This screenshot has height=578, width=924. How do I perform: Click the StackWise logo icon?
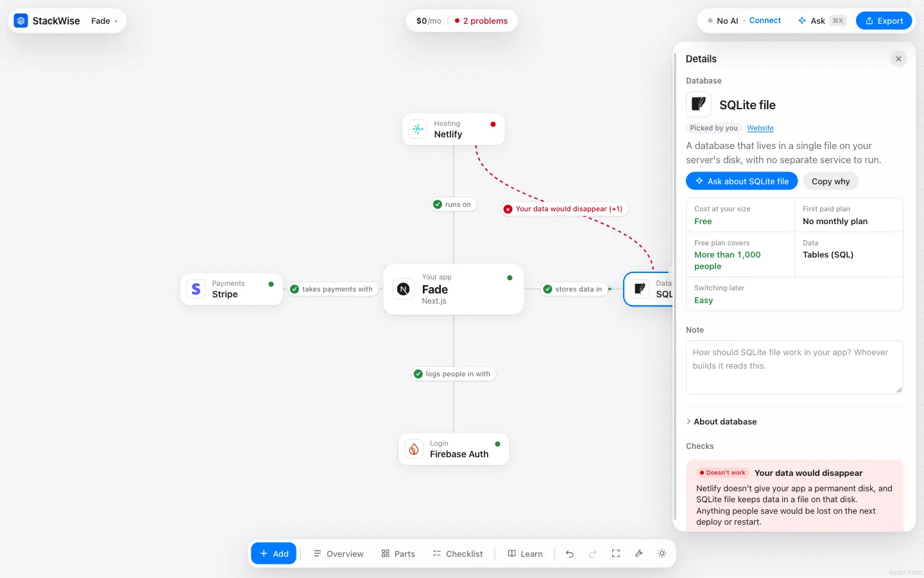[21, 21]
